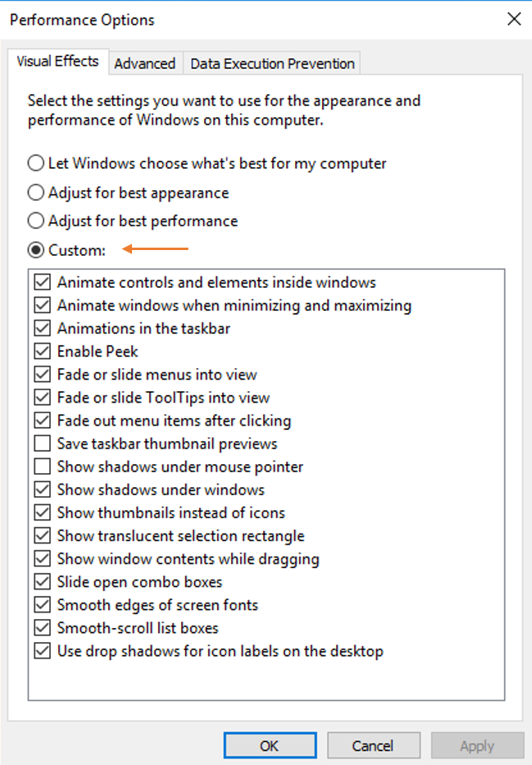
Task: Uncheck "Fade or slide menus into view"
Action: (43, 374)
